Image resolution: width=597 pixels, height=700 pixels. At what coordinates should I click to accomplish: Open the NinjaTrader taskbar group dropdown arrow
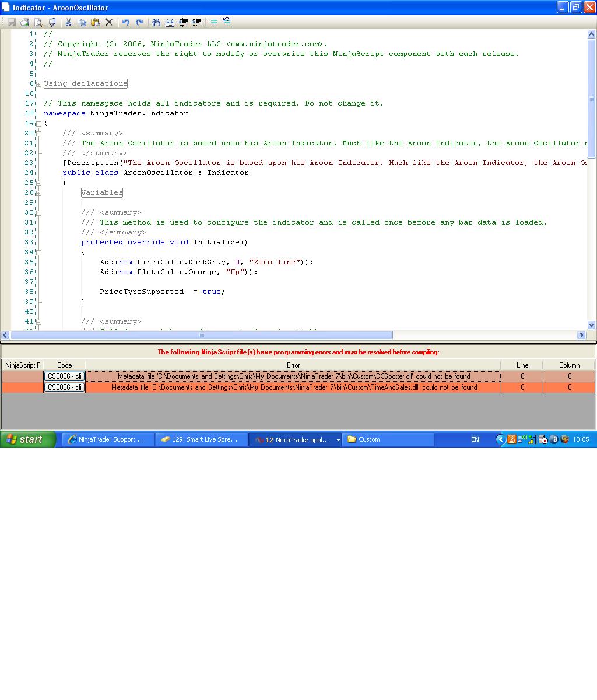(x=338, y=440)
